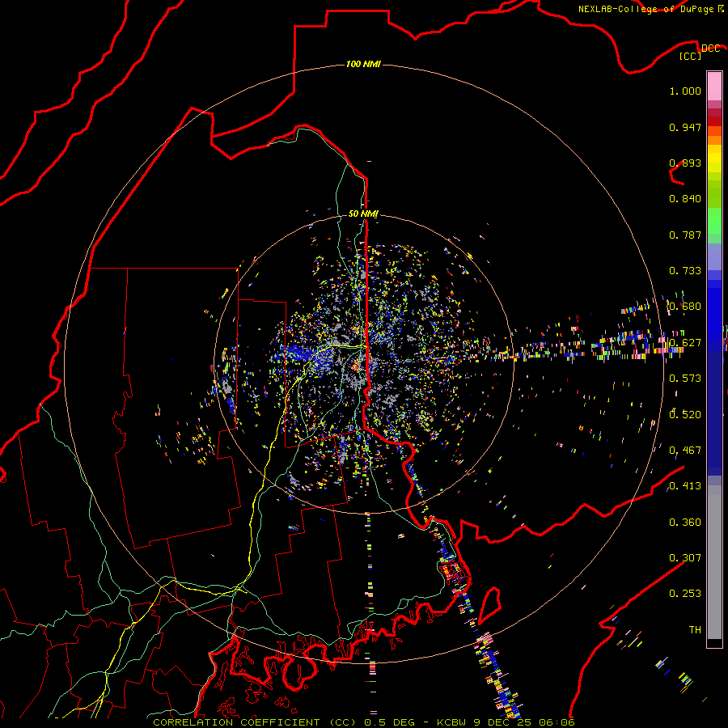The height and width of the screenshot is (728, 728).
Task: Select the 0.947 scale value
Action: (x=685, y=127)
